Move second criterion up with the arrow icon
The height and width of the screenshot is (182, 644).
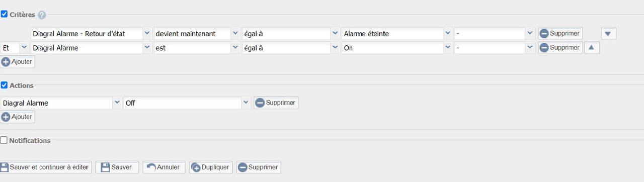[x=592, y=48]
